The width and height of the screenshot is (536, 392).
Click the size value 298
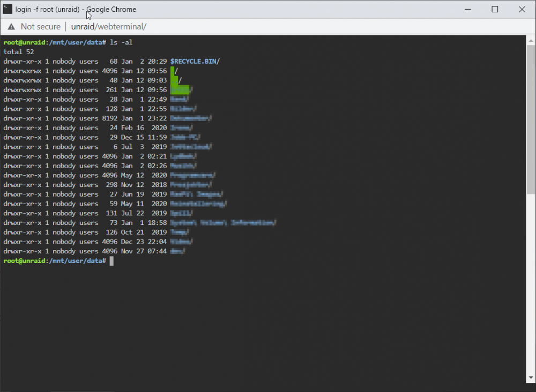coord(111,185)
